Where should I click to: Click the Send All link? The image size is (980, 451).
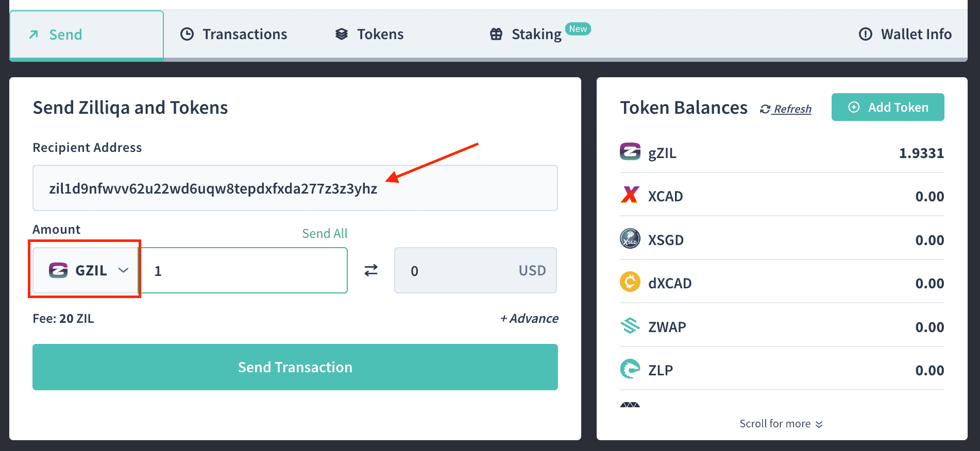coord(325,233)
